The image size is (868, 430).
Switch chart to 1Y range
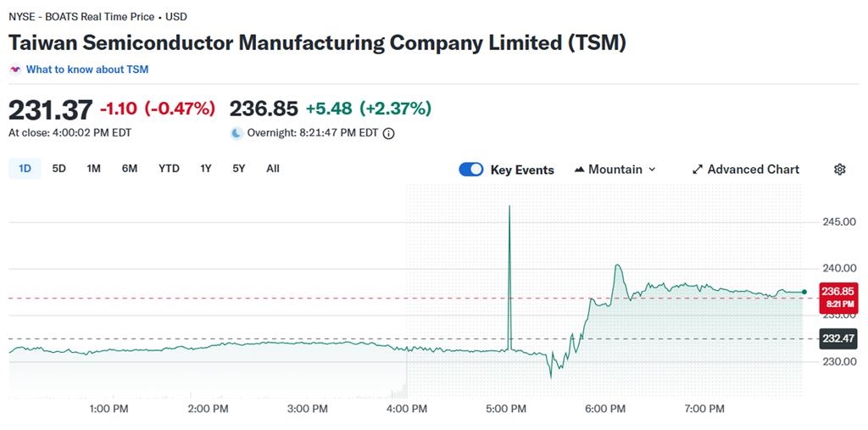206,169
